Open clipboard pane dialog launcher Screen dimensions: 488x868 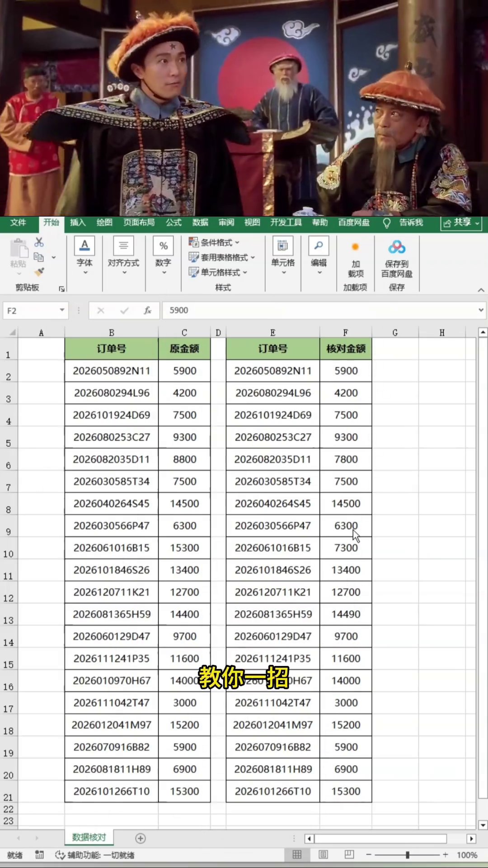click(61, 288)
